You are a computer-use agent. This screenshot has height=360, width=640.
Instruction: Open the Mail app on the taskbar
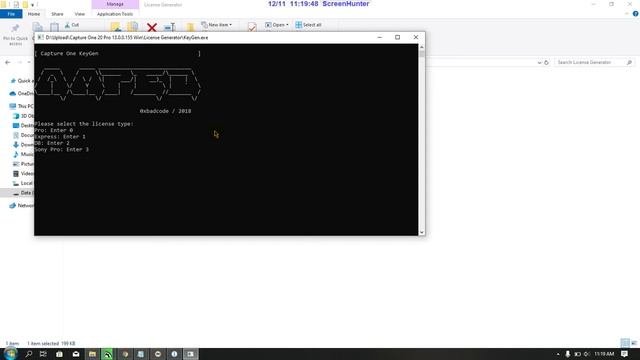76,354
